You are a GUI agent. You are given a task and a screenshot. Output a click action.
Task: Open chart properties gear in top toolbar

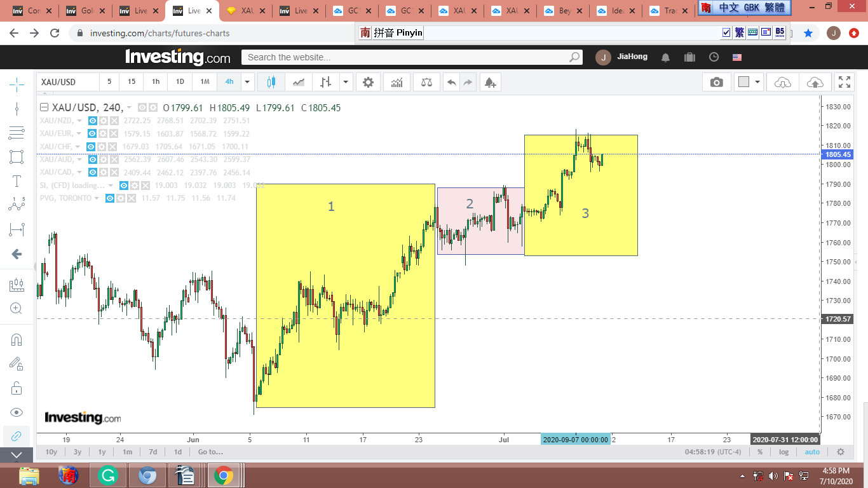[x=368, y=82]
